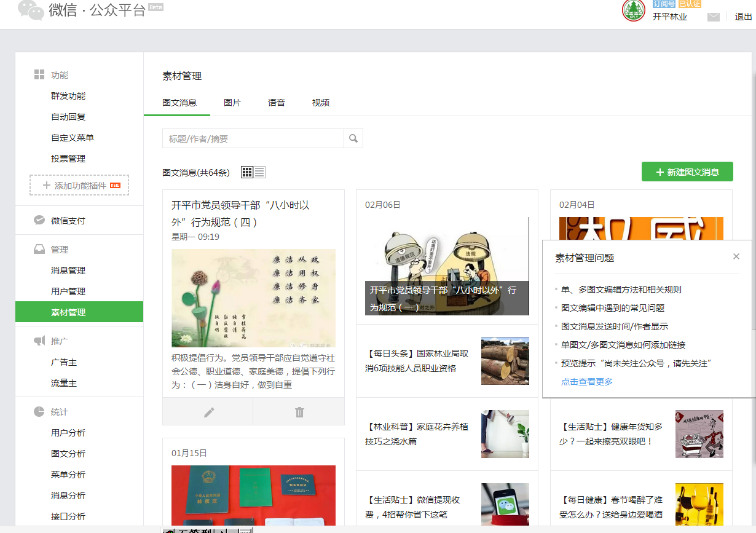
Task: Click the search magnifier icon
Action: pos(353,139)
